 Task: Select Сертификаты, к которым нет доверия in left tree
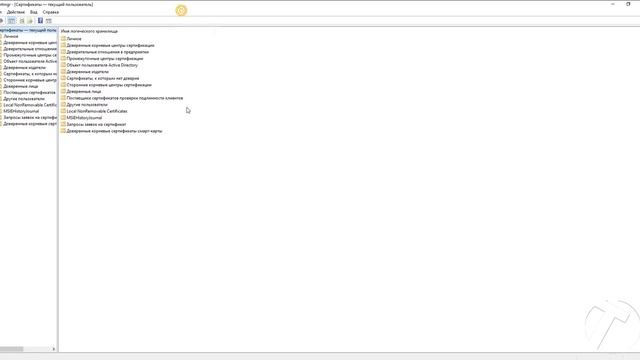30,74
